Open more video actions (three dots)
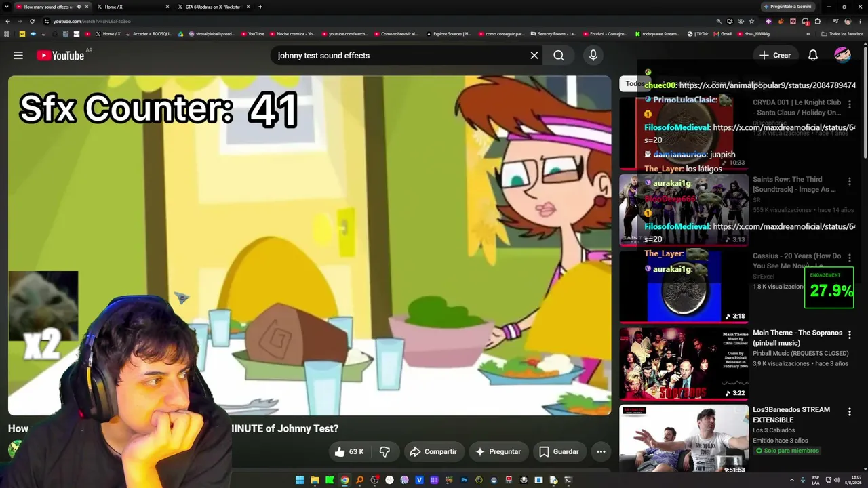The height and width of the screenshot is (488, 868). [x=601, y=452]
